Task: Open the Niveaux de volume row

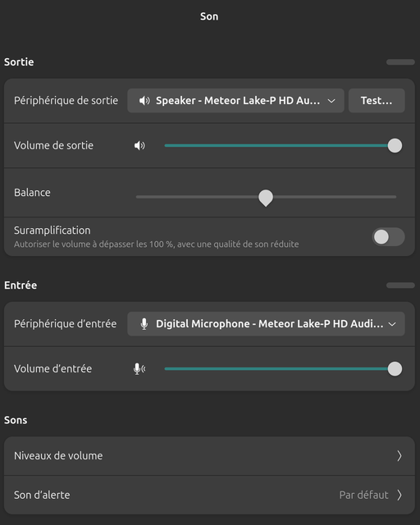Action: pyautogui.click(x=209, y=456)
